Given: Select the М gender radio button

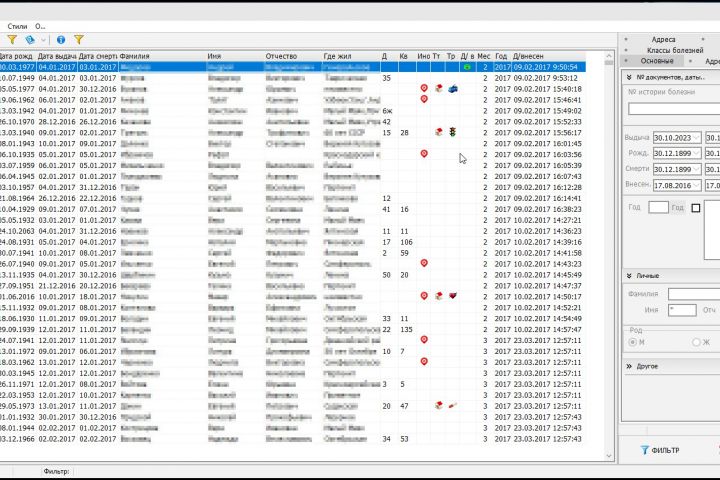Looking at the screenshot, I should pyautogui.click(x=633, y=342).
